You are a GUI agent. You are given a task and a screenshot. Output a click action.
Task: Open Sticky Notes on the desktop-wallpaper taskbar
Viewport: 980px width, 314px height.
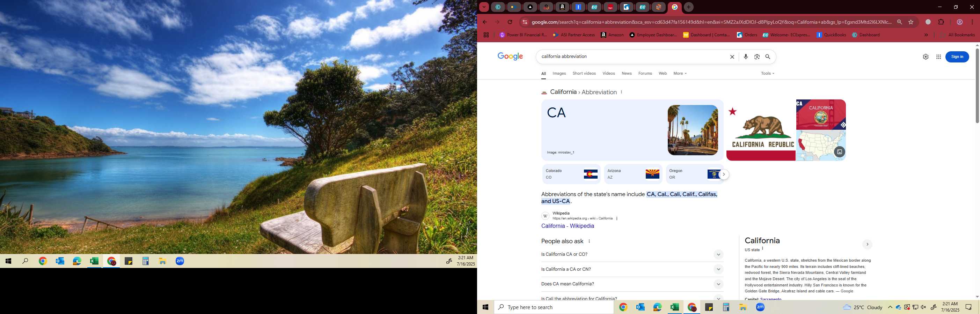(x=129, y=261)
